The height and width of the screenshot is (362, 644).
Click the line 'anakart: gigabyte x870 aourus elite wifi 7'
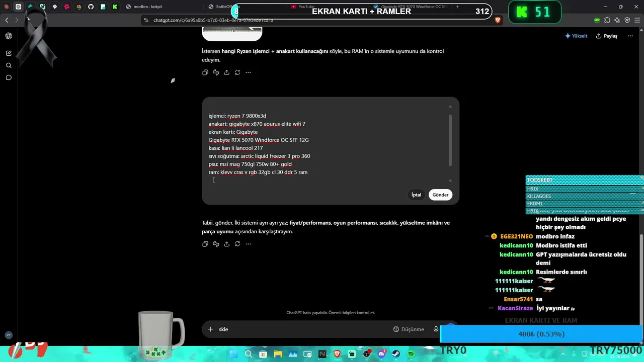point(257,124)
